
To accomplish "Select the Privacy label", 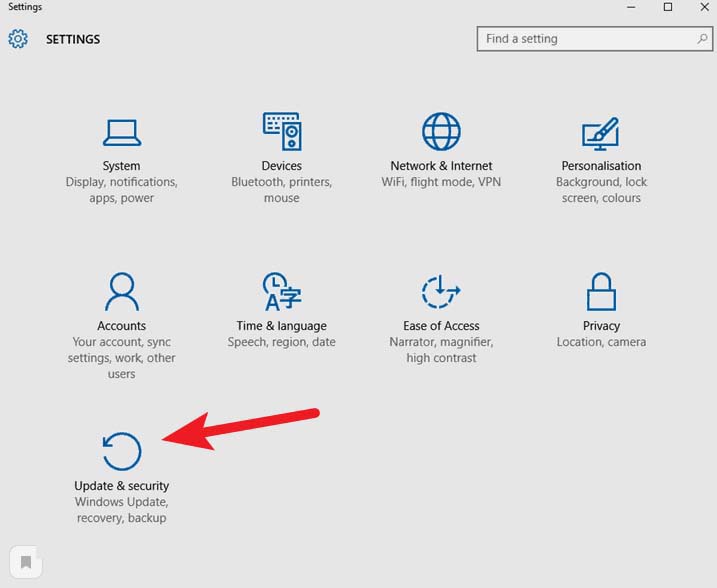I will tap(601, 326).
